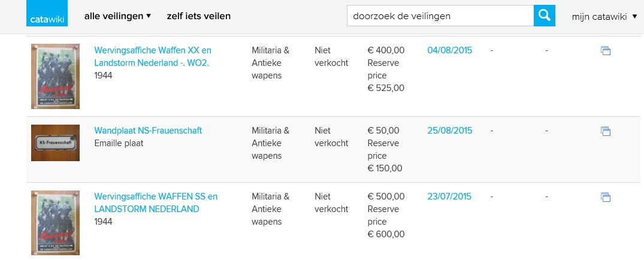The height and width of the screenshot is (260, 644).
Task: Select 'zelf iets veilen' menu item
Action: coord(198,16)
